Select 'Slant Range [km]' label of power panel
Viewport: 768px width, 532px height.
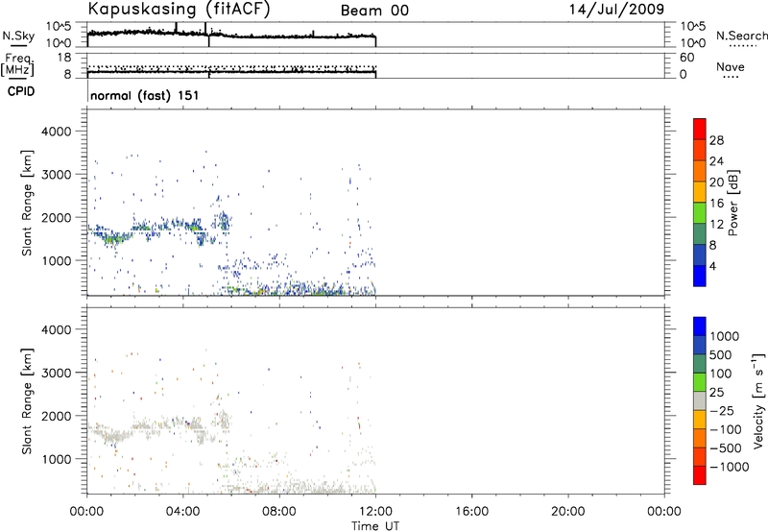27,203
